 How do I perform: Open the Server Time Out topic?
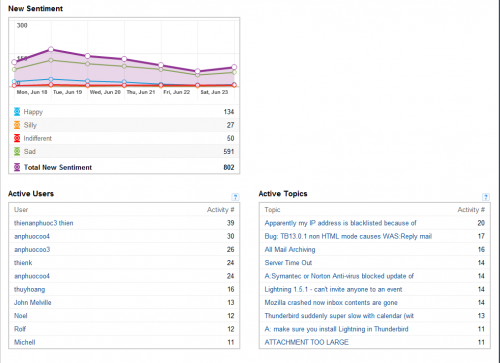[288, 263]
